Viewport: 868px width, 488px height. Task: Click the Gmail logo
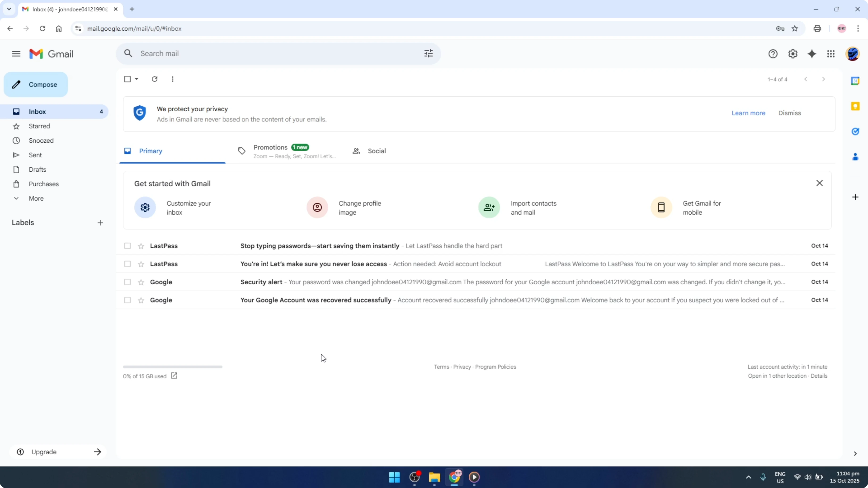(x=51, y=54)
